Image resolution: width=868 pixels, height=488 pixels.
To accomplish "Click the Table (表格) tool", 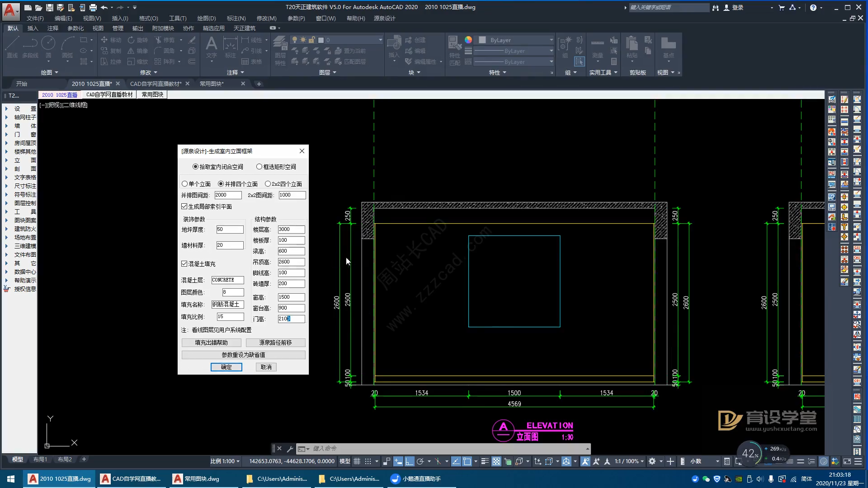I will [251, 61].
